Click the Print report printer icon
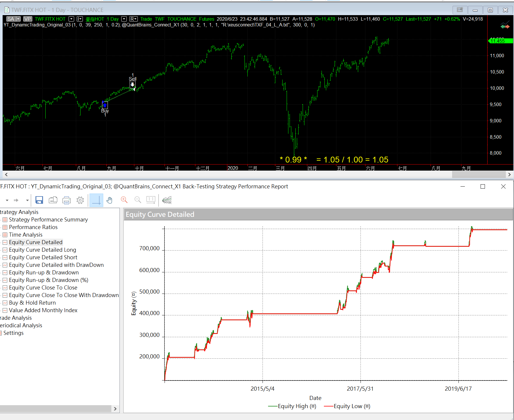 pos(67,200)
